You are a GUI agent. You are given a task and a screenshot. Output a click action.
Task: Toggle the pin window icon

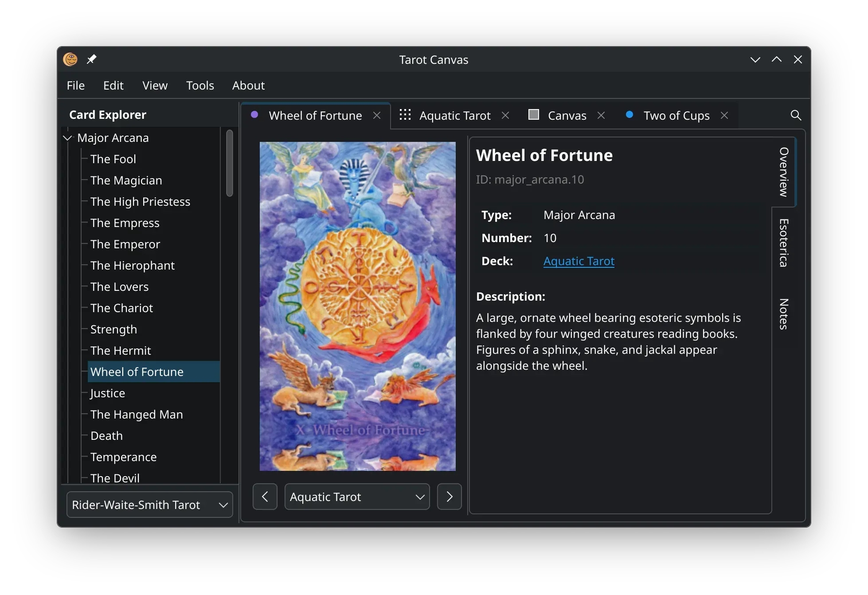91,59
